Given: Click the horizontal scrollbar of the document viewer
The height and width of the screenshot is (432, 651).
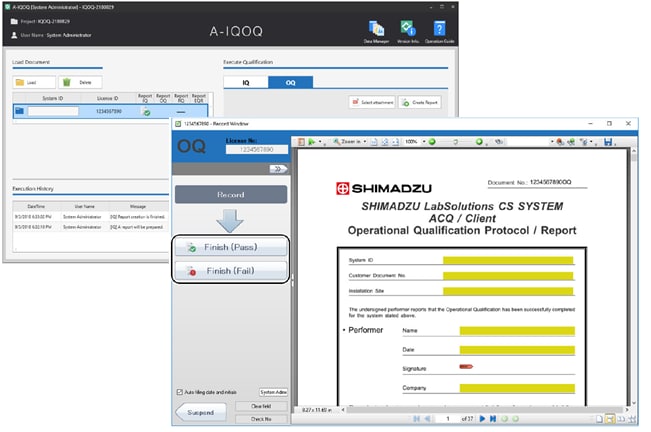Looking at the screenshot, I should tap(485, 410).
